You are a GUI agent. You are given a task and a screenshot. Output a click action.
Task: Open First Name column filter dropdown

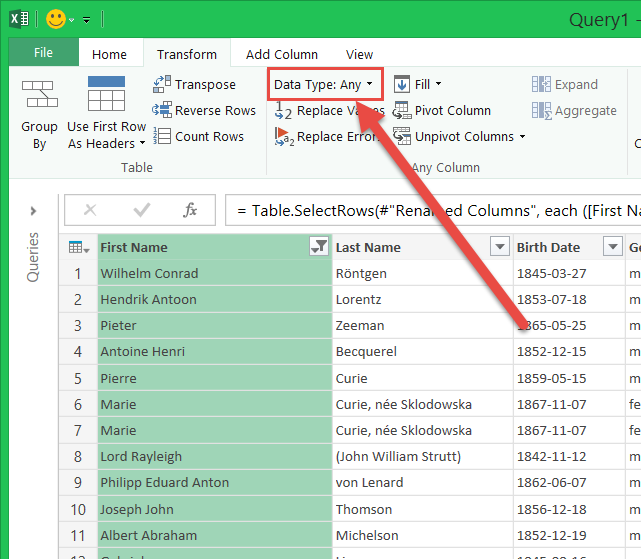pos(319,247)
